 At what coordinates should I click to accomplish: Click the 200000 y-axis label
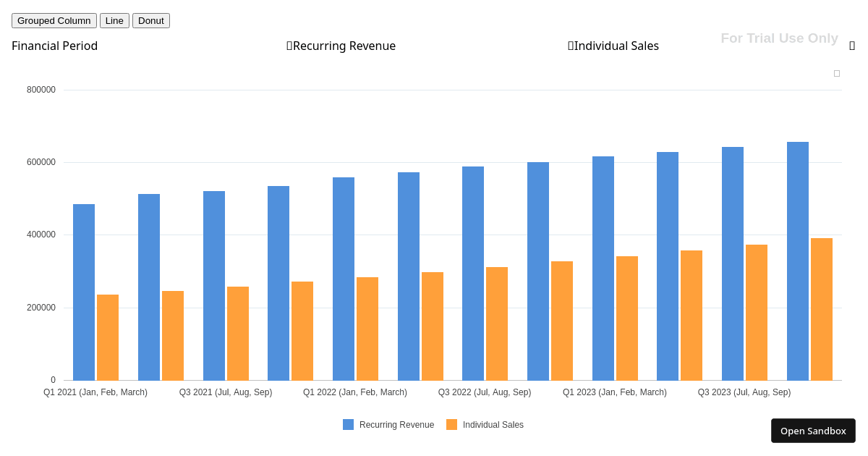click(x=41, y=308)
